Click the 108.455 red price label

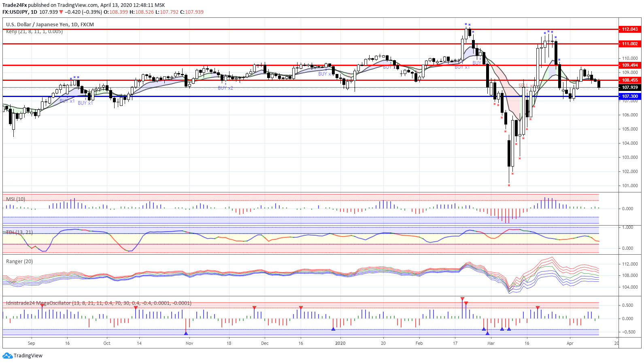tap(630, 80)
